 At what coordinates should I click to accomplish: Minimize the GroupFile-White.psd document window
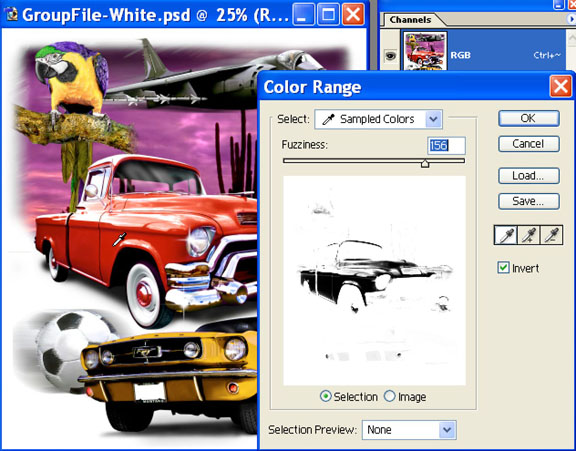pos(303,15)
